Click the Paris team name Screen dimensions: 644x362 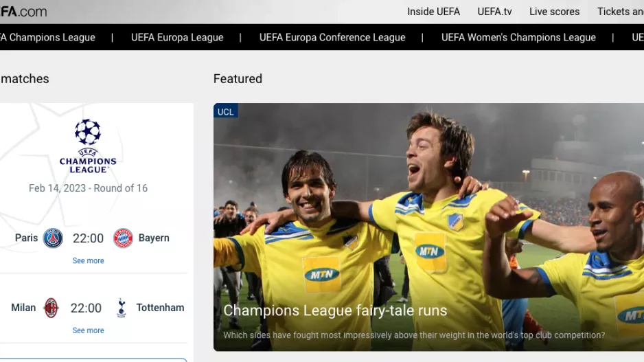26,238
